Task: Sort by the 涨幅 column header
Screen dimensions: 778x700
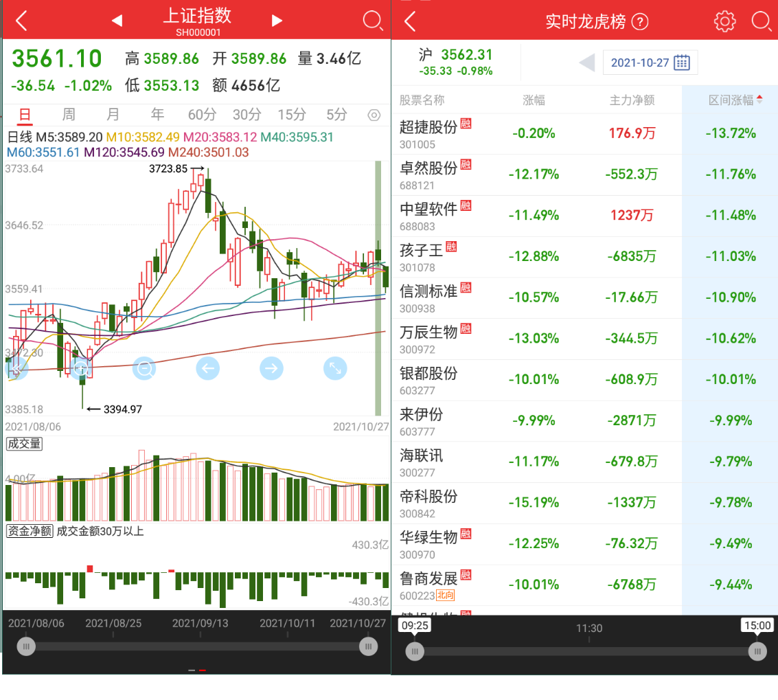Action: [534, 100]
